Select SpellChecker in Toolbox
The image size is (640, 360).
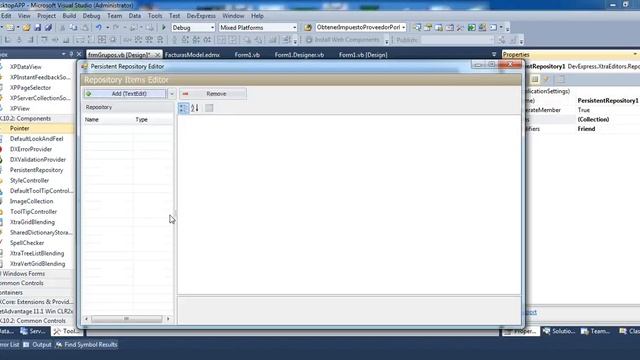[37, 243]
